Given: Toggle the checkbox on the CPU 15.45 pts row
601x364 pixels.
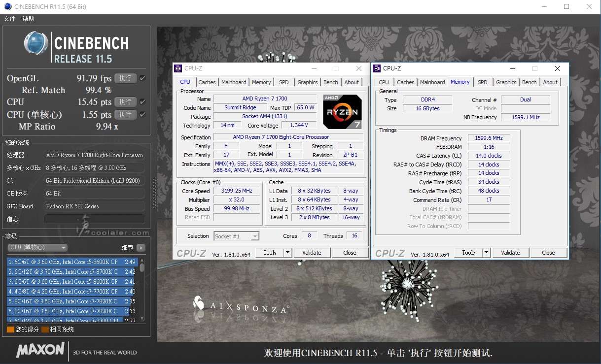Looking at the screenshot, I should (142, 101).
